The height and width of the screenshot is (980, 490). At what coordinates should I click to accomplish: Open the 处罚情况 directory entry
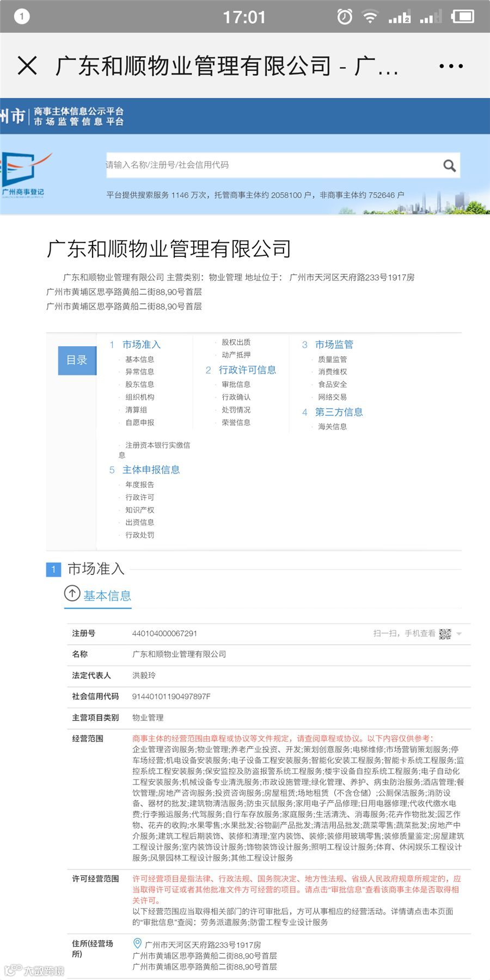click(x=236, y=410)
